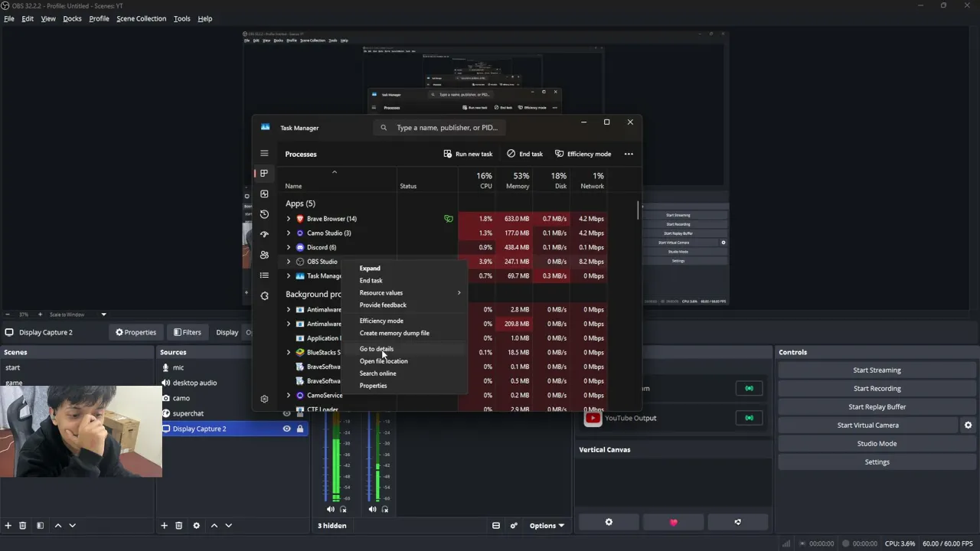Click Start Replay Buffer
This screenshot has height=551, width=980.
click(877, 407)
